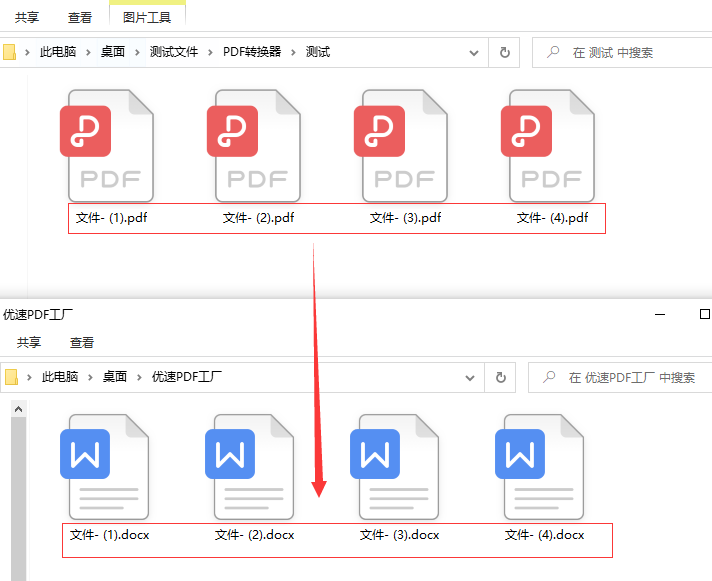Click the 文件- (1).docx filename label
Screen dimensions: 712x581
[109, 535]
